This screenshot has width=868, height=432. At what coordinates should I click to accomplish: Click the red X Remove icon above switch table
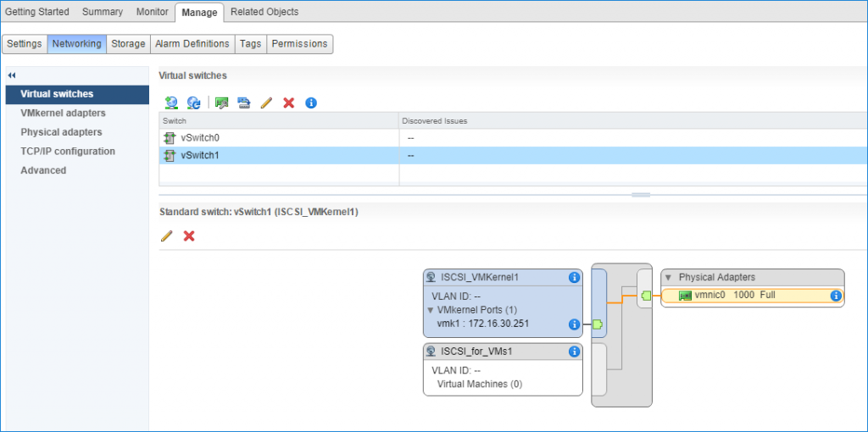pos(288,102)
